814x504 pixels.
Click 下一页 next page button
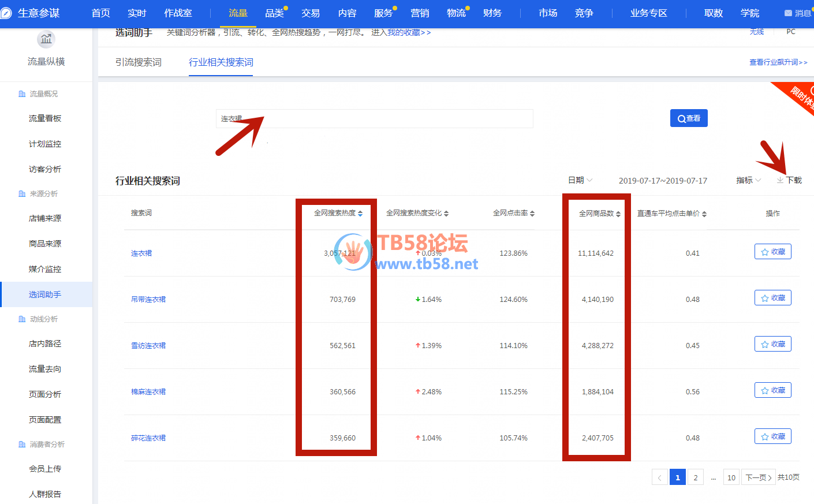(758, 477)
